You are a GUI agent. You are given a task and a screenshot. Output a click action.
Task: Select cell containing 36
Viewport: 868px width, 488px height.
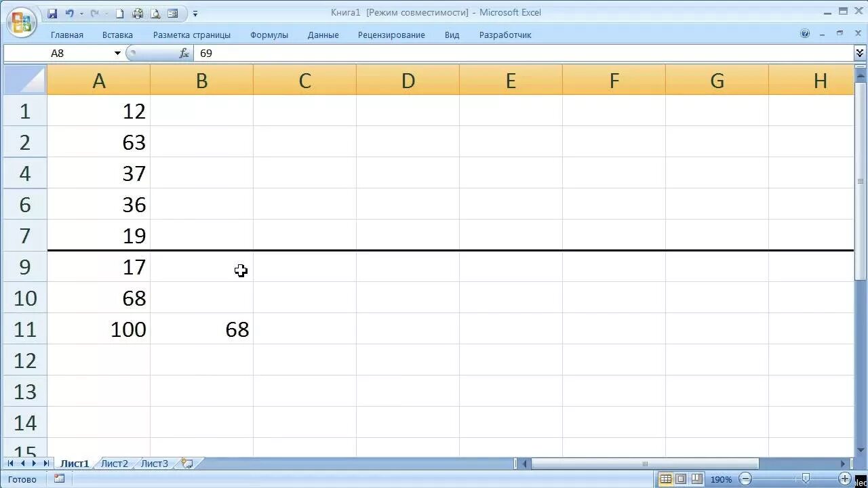tap(99, 204)
